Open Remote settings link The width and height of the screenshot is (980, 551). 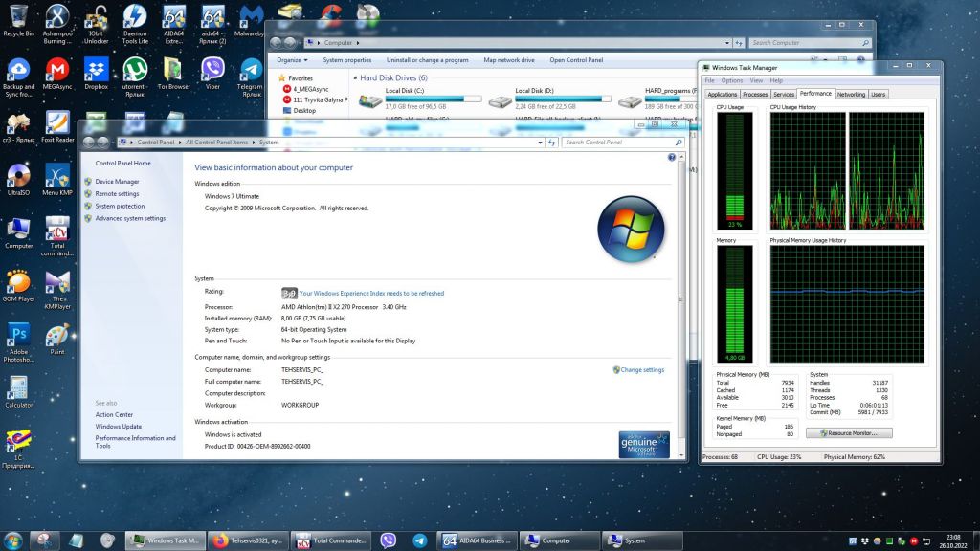coord(117,193)
